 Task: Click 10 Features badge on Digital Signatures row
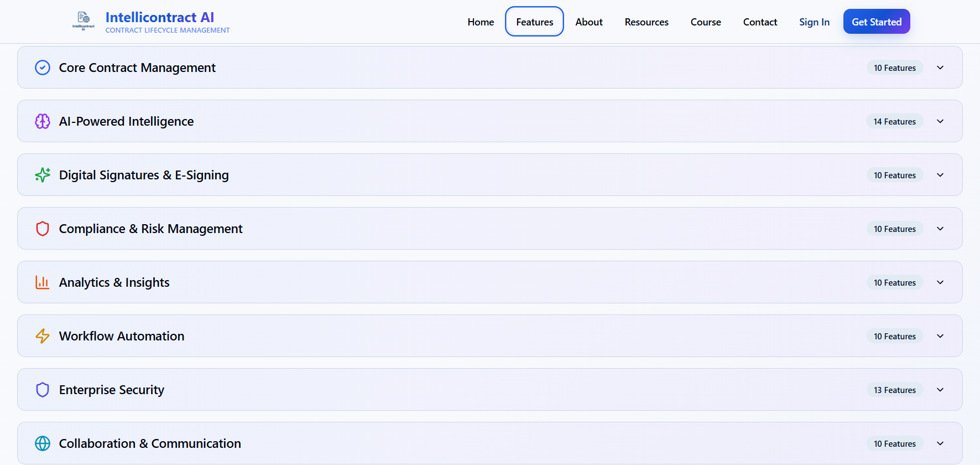tap(895, 175)
